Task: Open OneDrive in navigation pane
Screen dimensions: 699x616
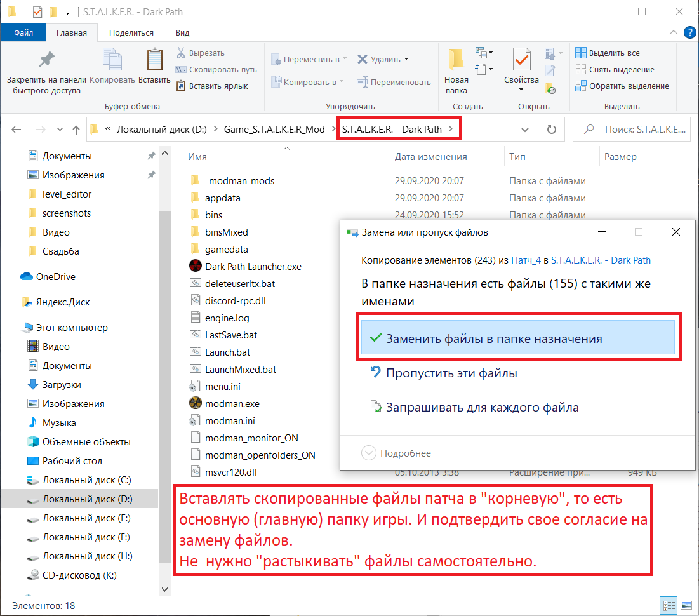Action: point(48,276)
